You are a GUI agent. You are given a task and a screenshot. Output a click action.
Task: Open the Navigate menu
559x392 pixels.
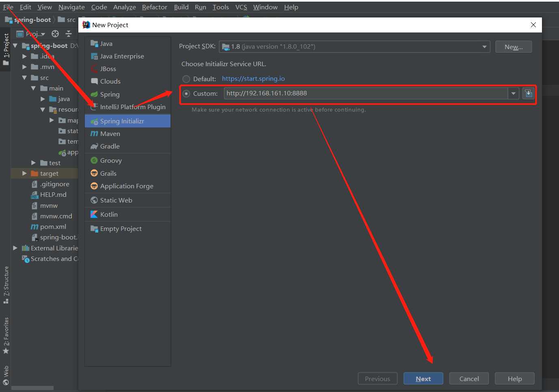click(71, 7)
